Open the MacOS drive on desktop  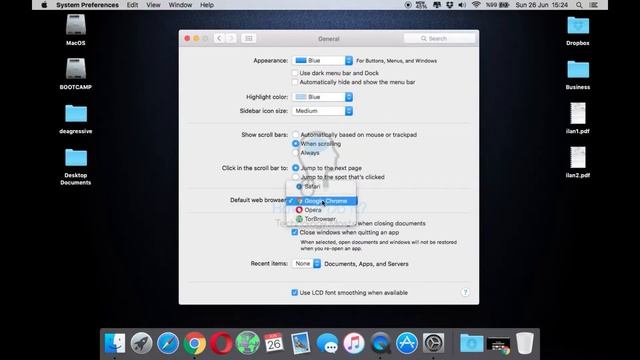(x=76, y=30)
